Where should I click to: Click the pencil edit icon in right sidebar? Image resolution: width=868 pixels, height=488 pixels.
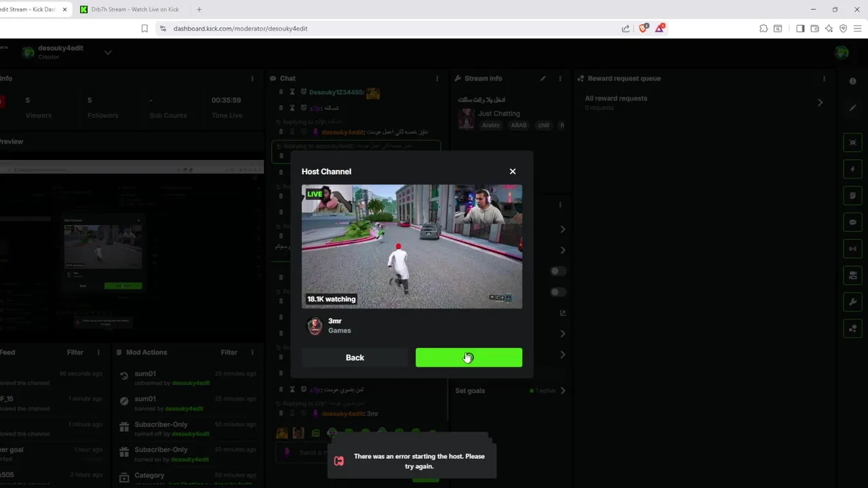(852, 108)
